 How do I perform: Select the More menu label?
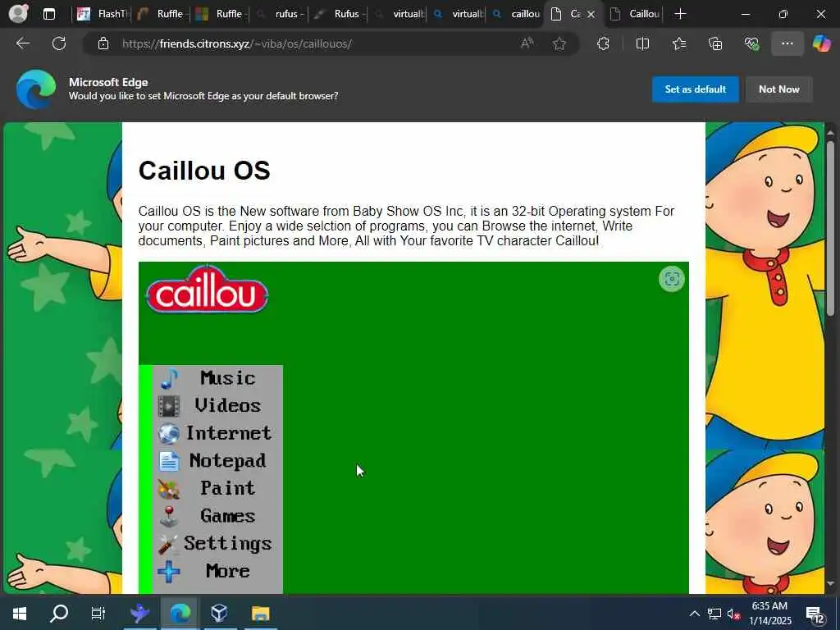click(228, 571)
